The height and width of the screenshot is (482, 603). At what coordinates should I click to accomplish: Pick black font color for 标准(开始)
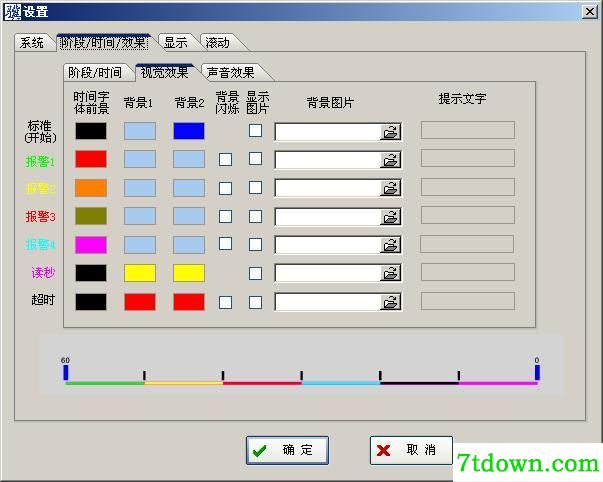coord(91,131)
